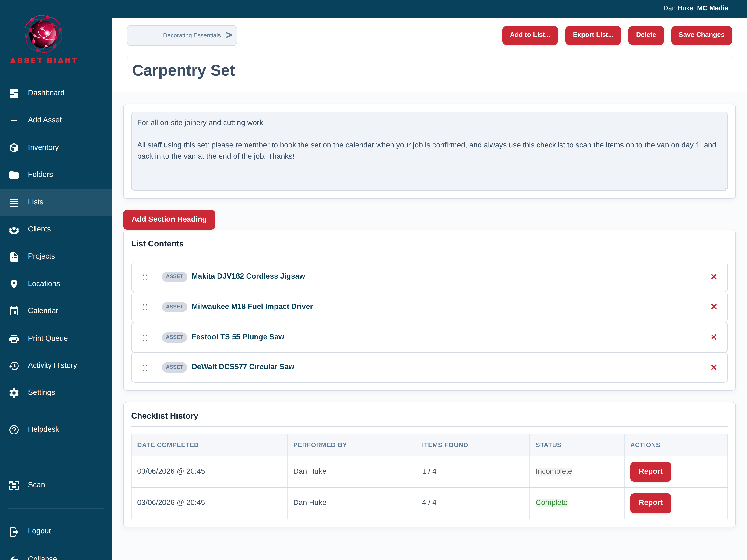Go to Locations page

[x=56, y=284]
